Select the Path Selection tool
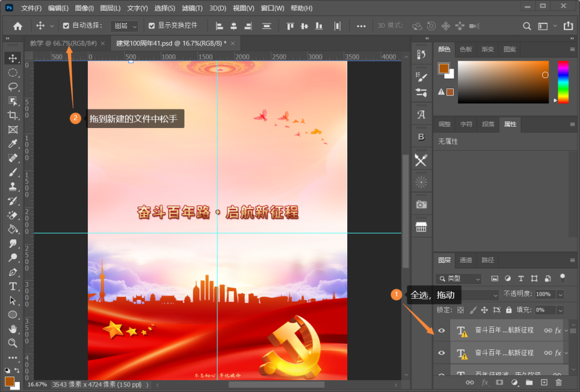 (12, 300)
